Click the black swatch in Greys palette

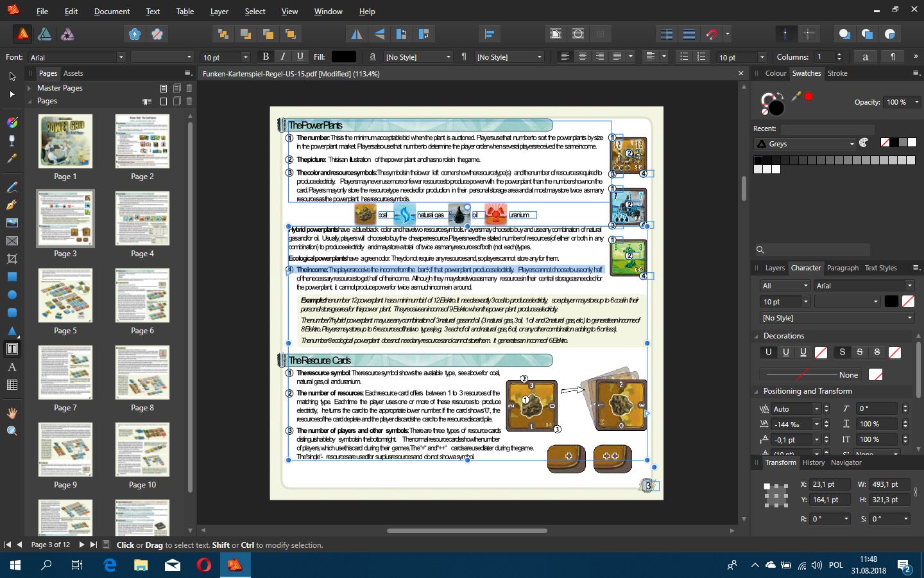coord(758,160)
